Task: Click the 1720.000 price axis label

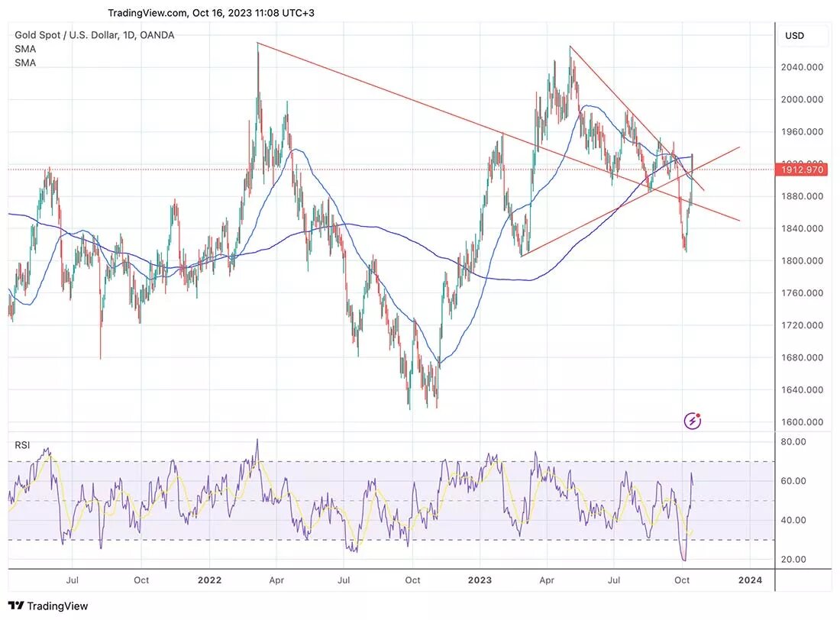Action: pos(802,325)
